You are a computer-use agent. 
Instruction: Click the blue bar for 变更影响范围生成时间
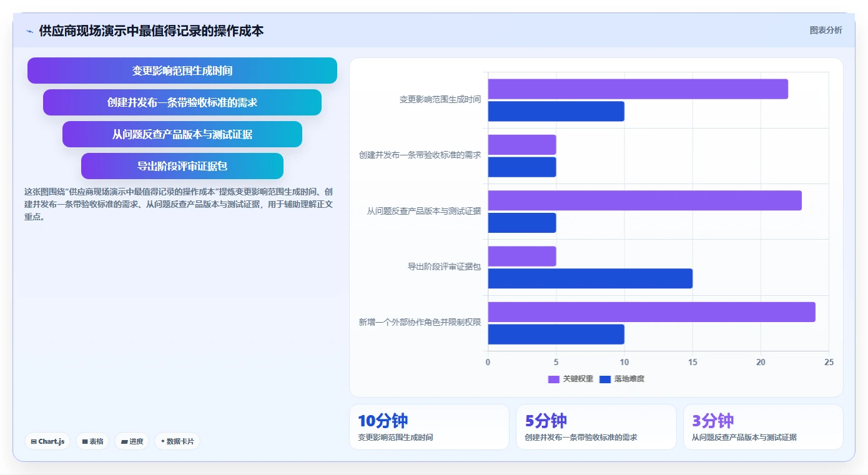pos(556,111)
